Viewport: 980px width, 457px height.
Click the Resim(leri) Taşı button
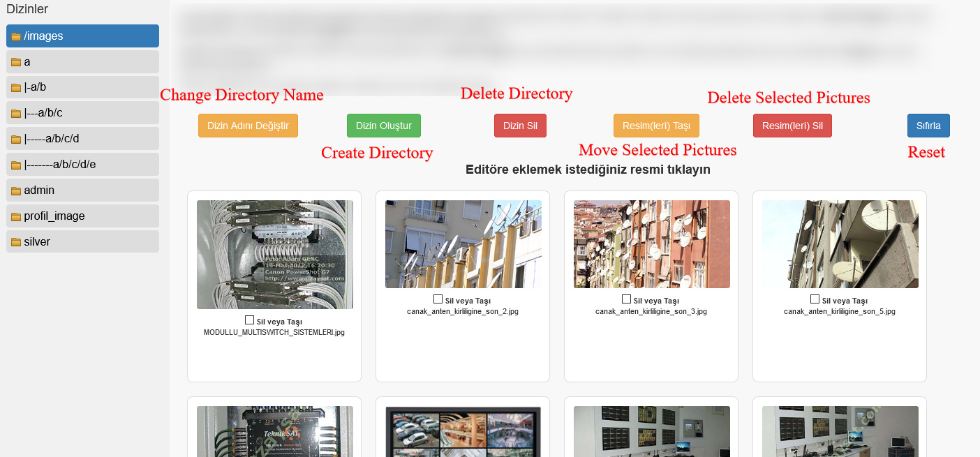pos(656,126)
